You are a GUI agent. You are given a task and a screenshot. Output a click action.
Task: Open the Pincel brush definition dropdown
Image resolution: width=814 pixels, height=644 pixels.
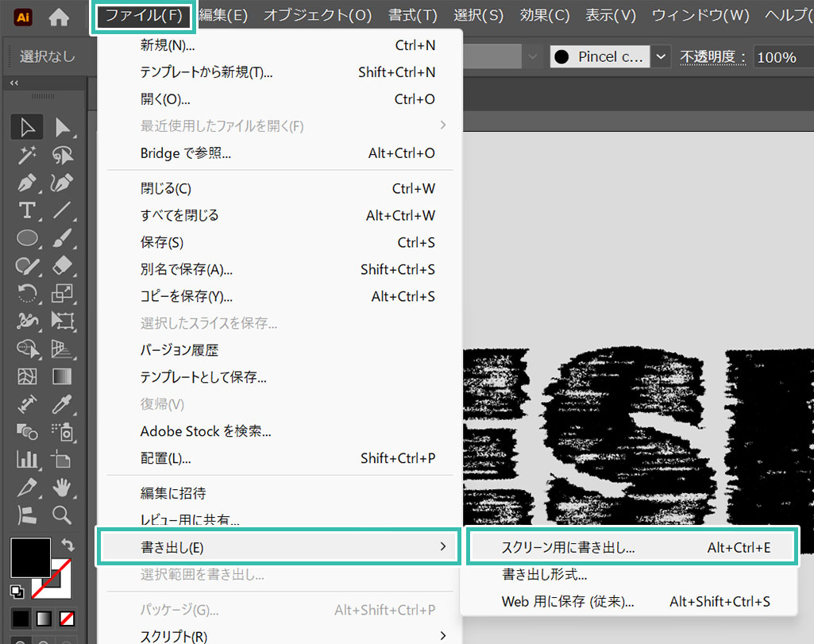click(661, 56)
